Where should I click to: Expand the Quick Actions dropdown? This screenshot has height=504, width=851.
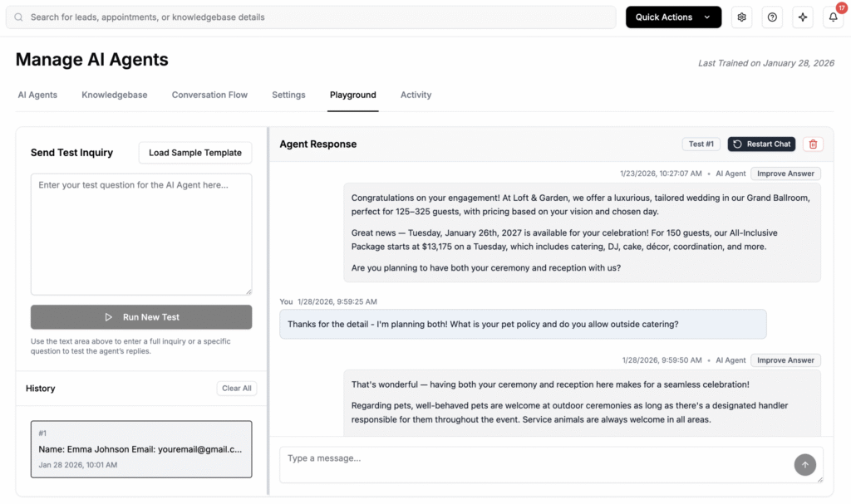[x=673, y=17]
